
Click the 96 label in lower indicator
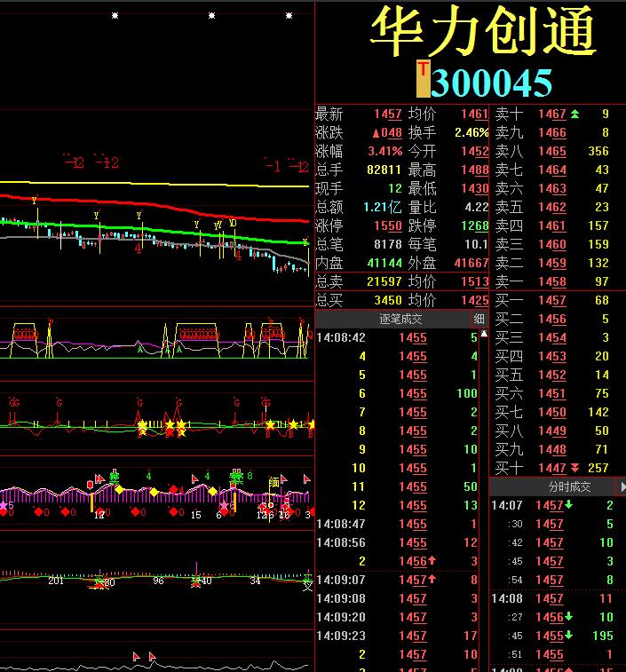158,581
